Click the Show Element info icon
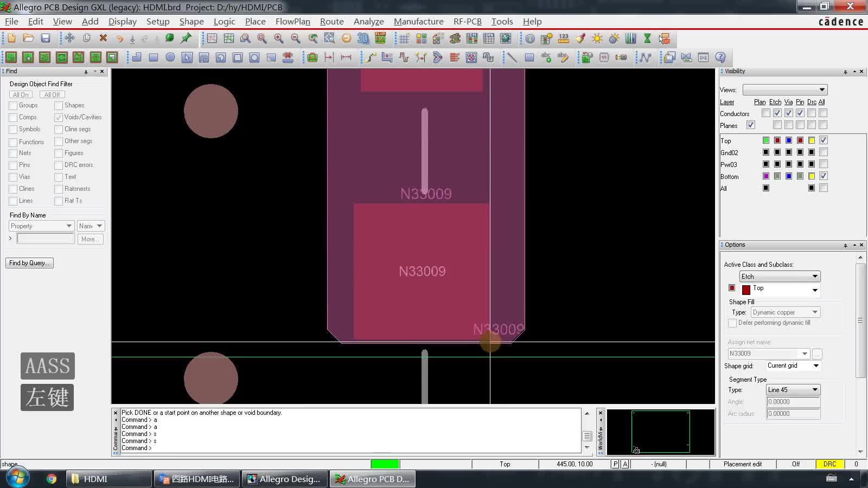This screenshot has height=488, width=868. pos(530,38)
